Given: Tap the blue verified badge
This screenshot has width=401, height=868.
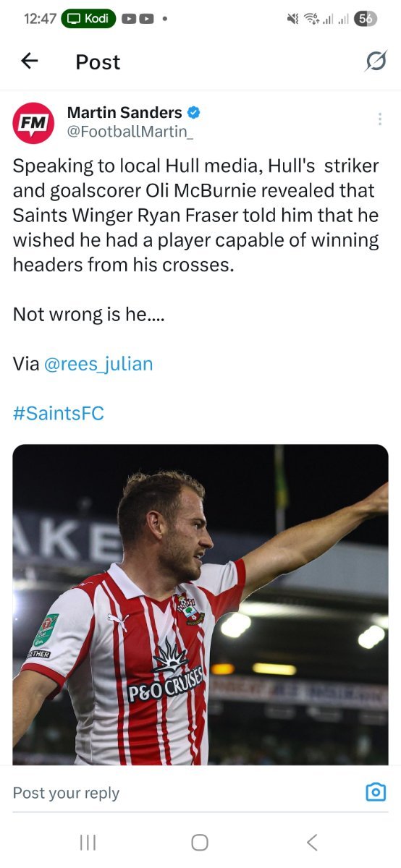Looking at the screenshot, I should (x=194, y=112).
